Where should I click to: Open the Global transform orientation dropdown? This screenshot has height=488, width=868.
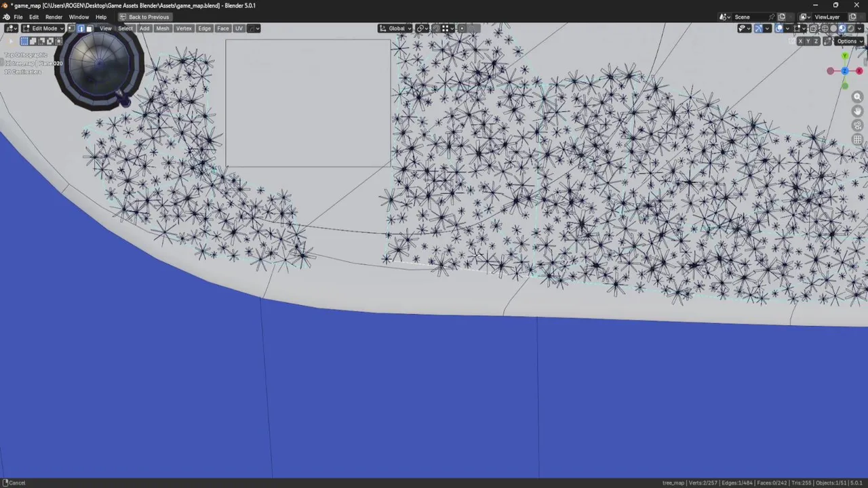395,28
